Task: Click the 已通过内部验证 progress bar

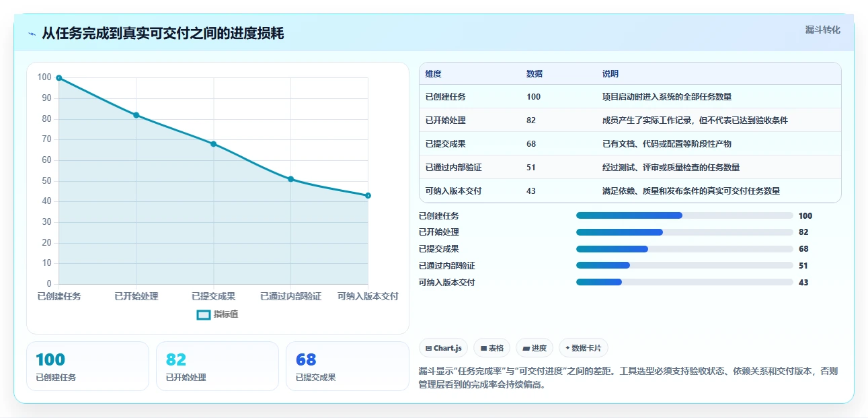Action: [684, 266]
